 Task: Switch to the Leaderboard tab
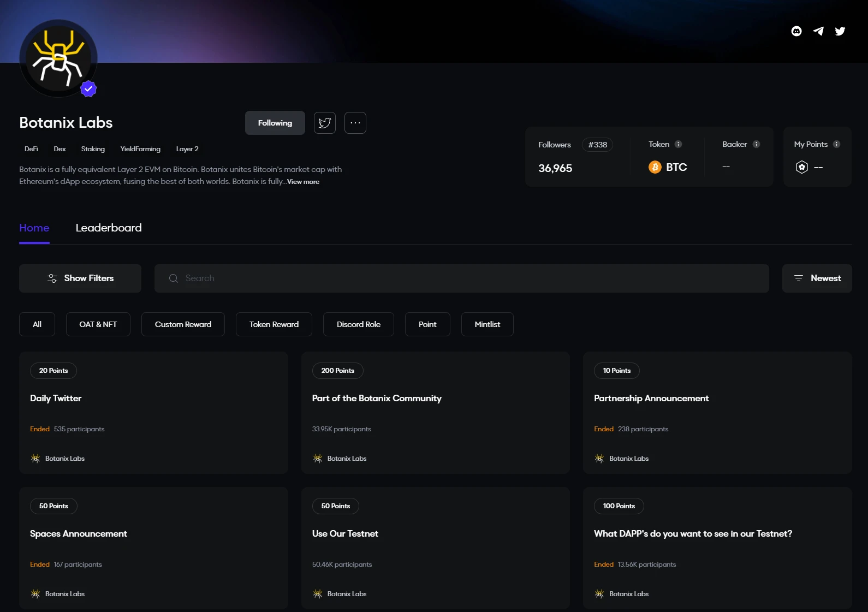(109, 228)
